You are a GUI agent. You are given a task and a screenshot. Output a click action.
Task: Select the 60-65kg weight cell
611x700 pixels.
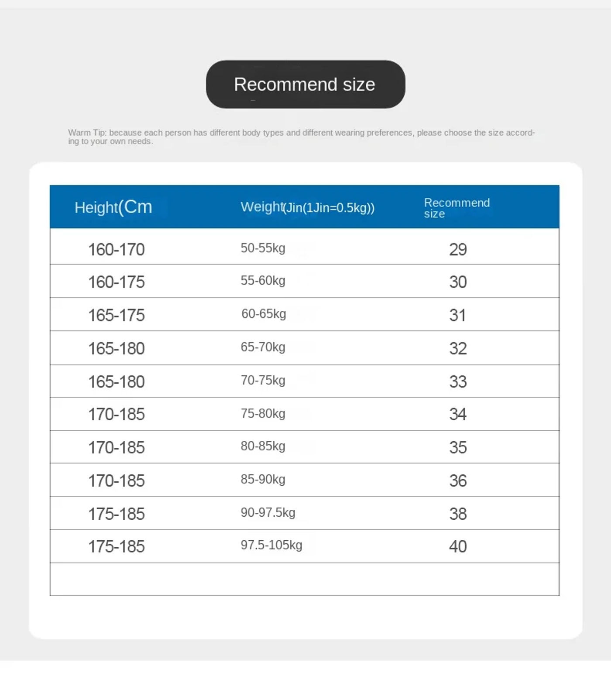(264, 314)
